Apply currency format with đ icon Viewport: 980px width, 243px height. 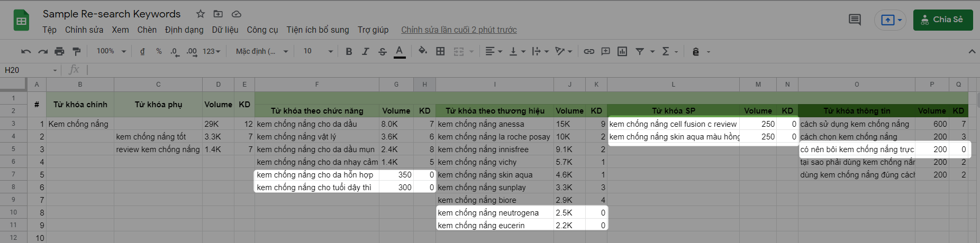click(x=142, y=51)
